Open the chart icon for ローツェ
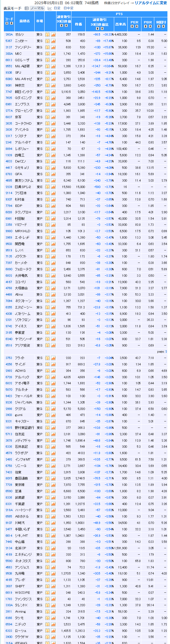 [53, 630]
